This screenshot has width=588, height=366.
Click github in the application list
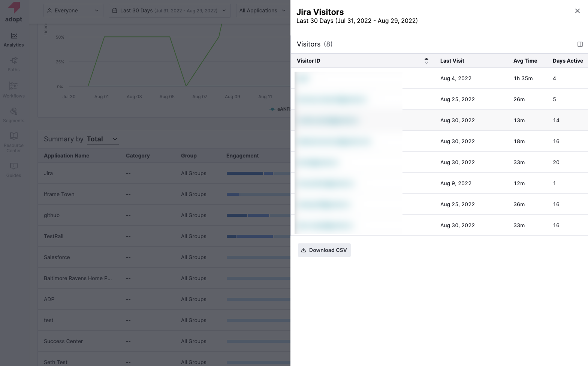click(x=52, y=215)
